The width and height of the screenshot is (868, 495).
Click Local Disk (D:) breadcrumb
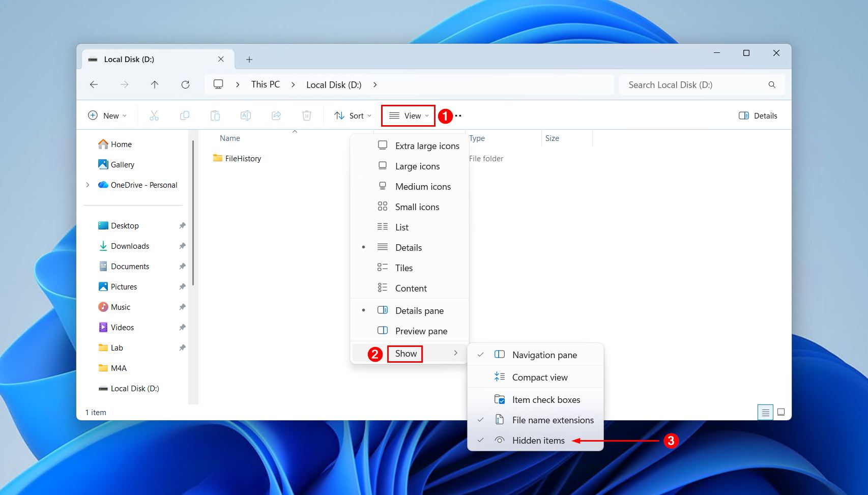334,84
